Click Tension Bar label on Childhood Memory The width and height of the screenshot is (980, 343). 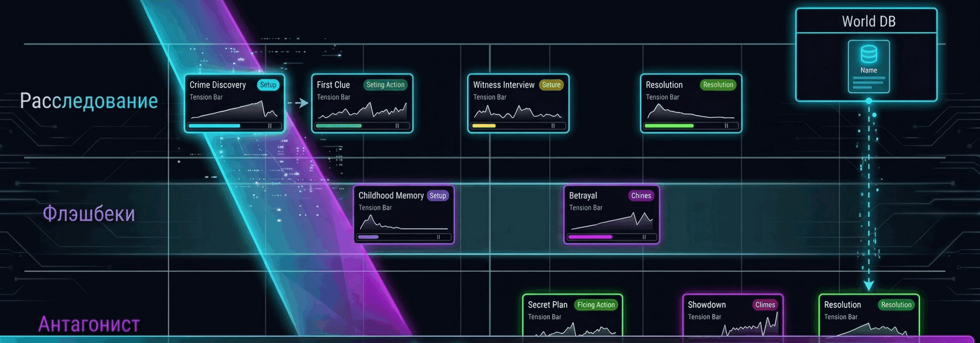click(x=375, y=208)
